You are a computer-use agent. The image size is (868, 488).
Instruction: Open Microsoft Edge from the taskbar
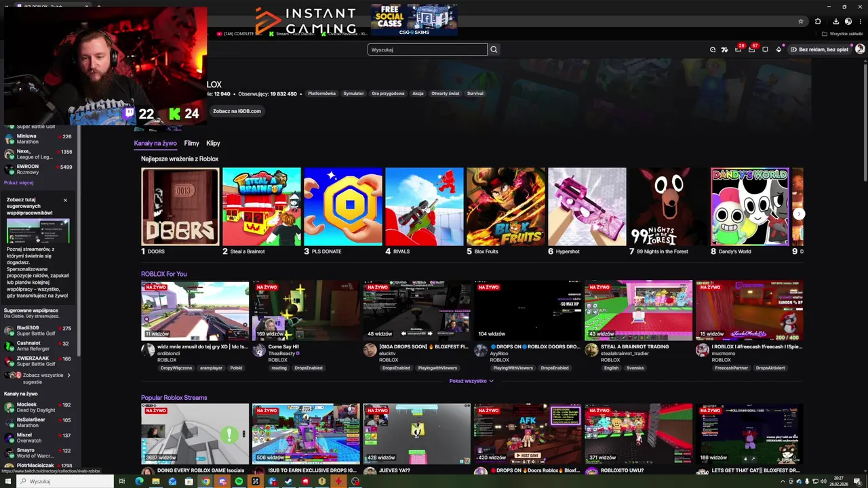click(139, 481)
